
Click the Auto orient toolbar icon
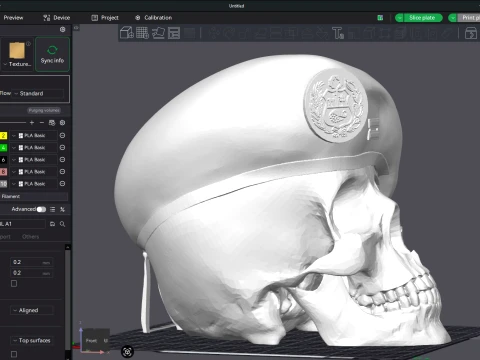coord(158,33)
